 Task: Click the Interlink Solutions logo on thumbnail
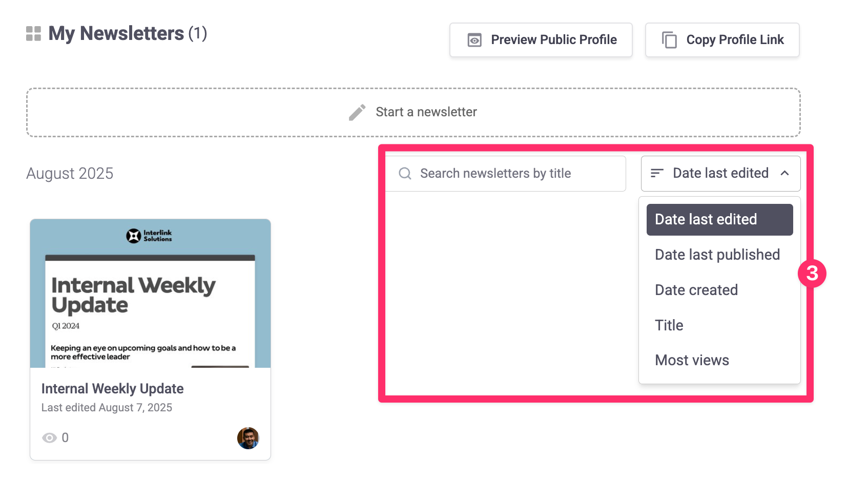(149, 236)
